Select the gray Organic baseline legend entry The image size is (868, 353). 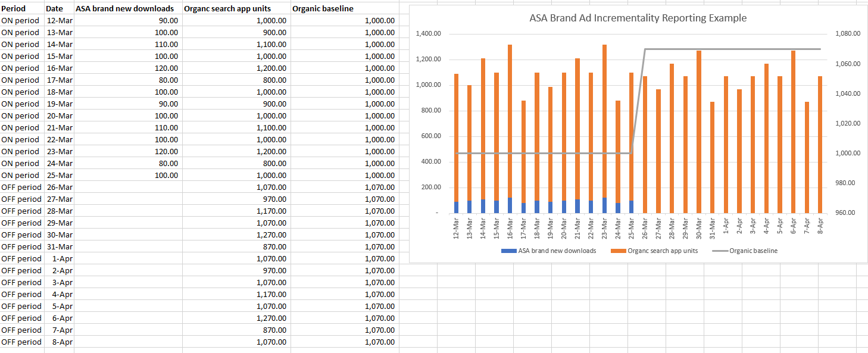click(753, 251)
